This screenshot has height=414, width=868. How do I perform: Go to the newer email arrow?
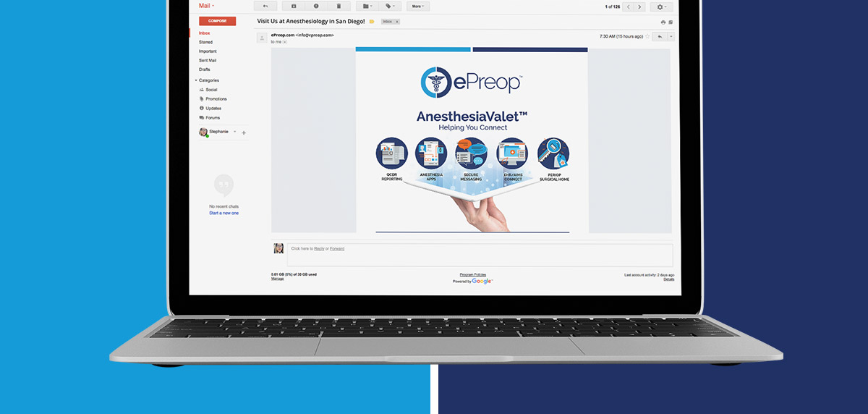627,7
